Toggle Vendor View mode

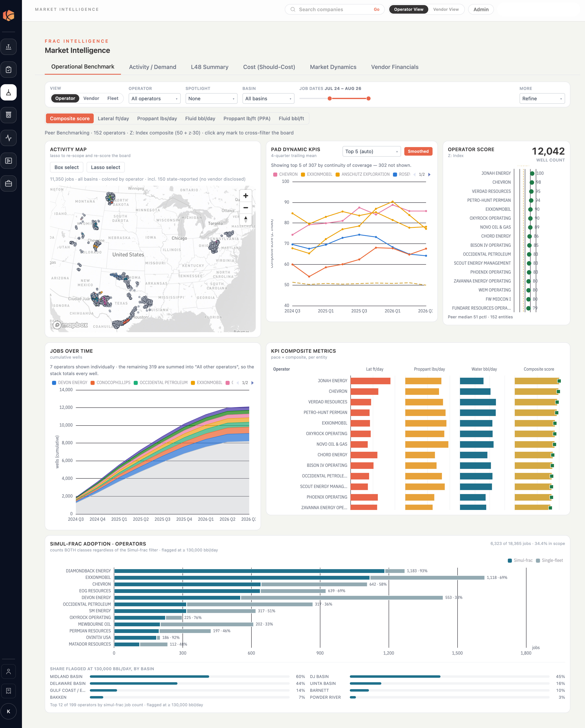(446, 9)
